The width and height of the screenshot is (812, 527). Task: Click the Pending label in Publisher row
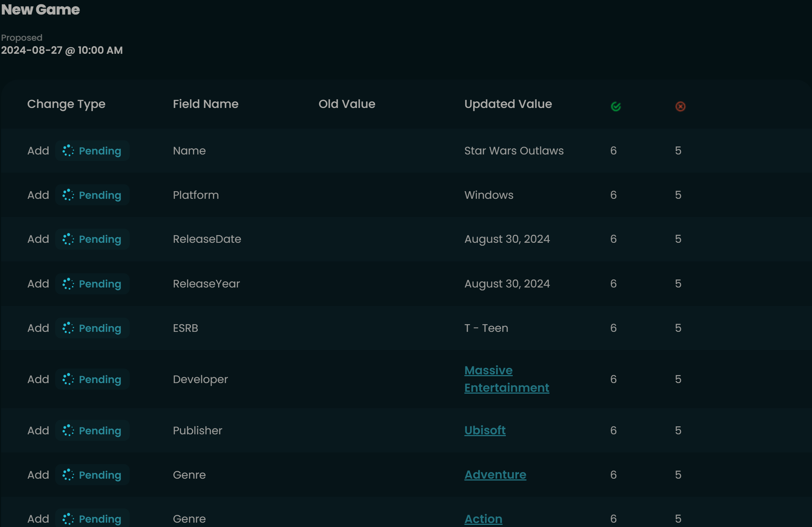coord(100,431)
